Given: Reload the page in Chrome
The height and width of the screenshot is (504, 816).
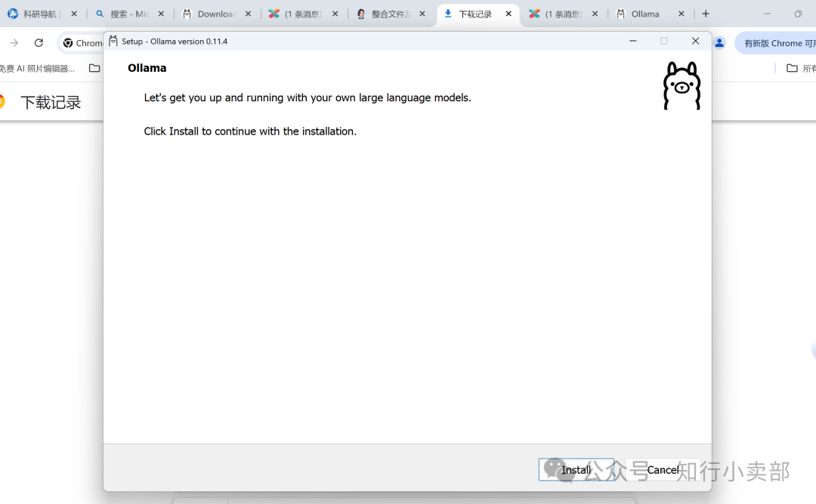Looking at the screenshot, I should pyautogui.click(x=39, y=43).
